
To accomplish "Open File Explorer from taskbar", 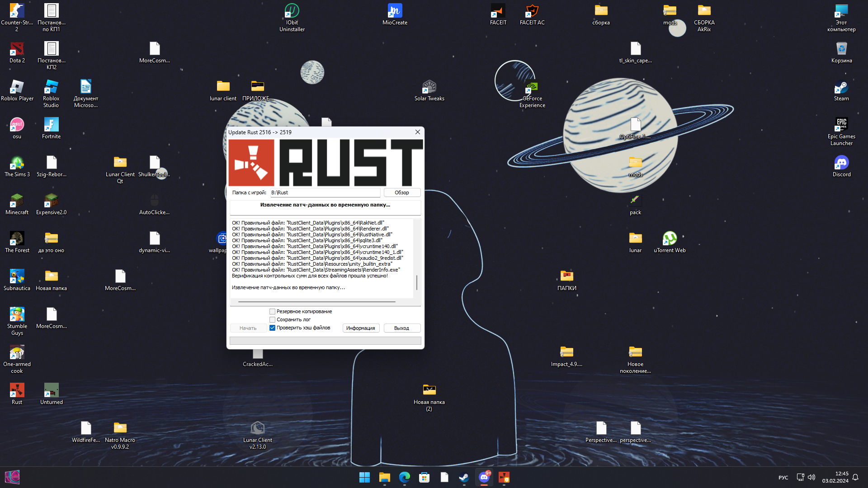I will [384, 477].
